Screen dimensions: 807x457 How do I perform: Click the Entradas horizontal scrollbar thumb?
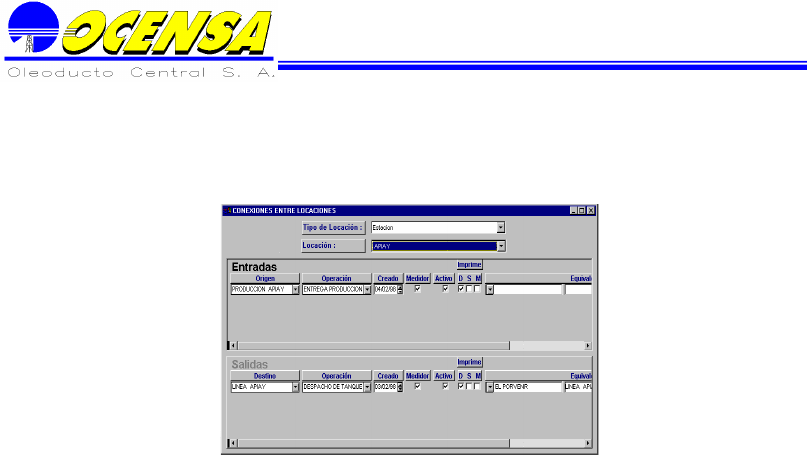[x=373, y=346]
